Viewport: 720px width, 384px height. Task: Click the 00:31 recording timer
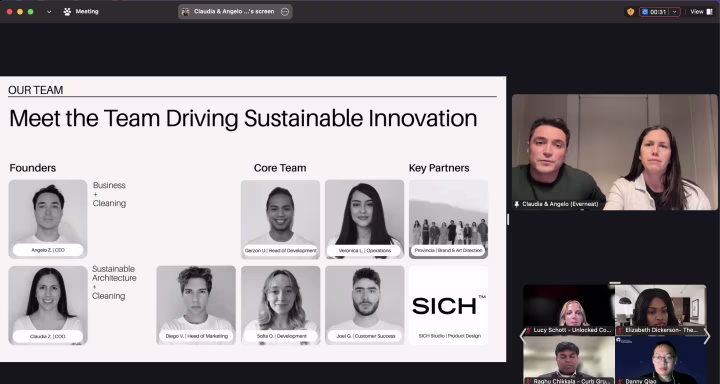point(658,12)
